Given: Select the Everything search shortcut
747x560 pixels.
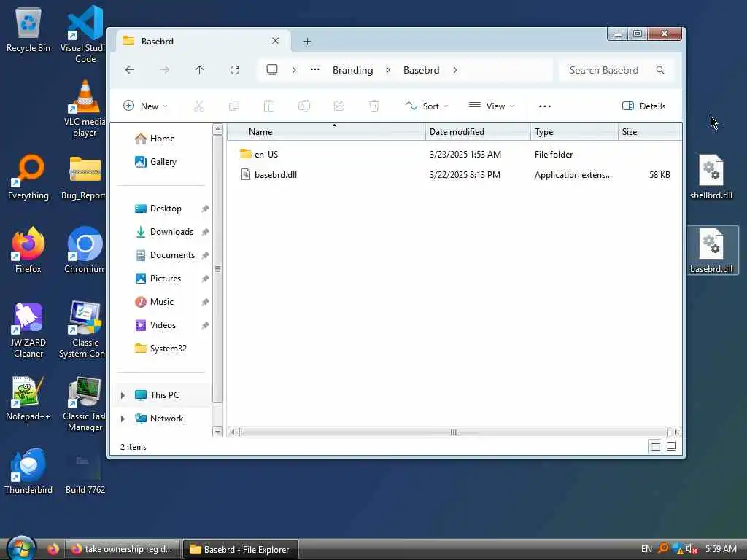Looking at the screenshot, I should click(x=28, y=176).
